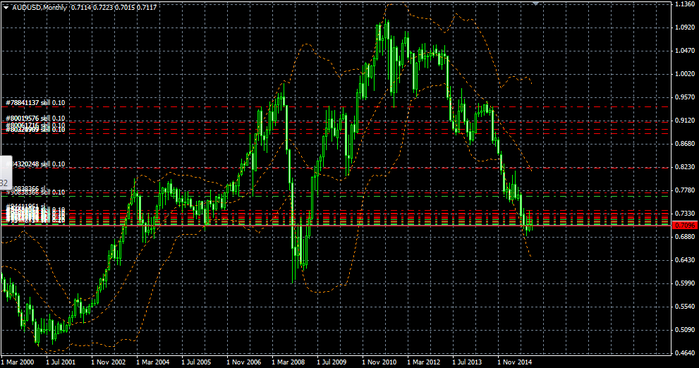Viewport: 699px width, 368px height.
Task: Click the 0.7780 price scale label
Action: click(x=685, y=190)
